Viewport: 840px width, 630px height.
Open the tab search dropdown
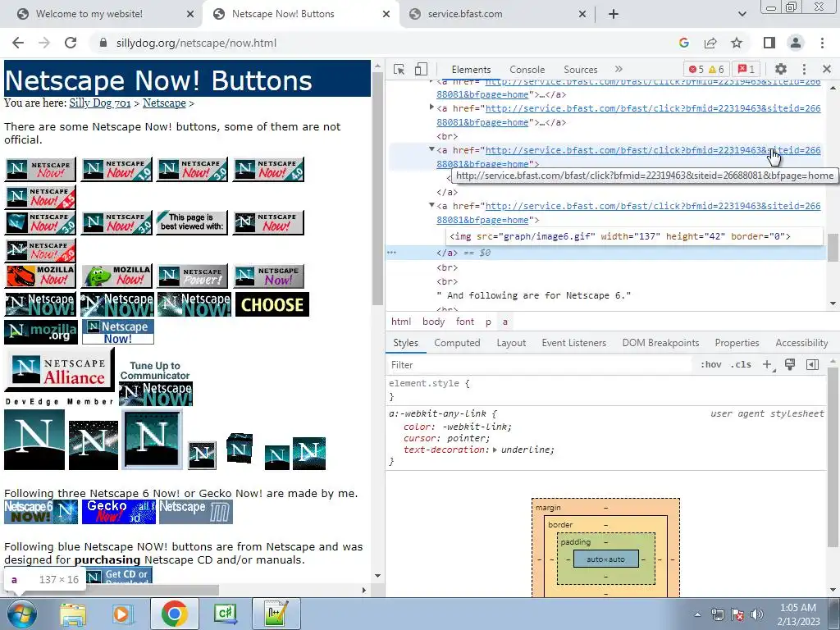coord(742,14)
